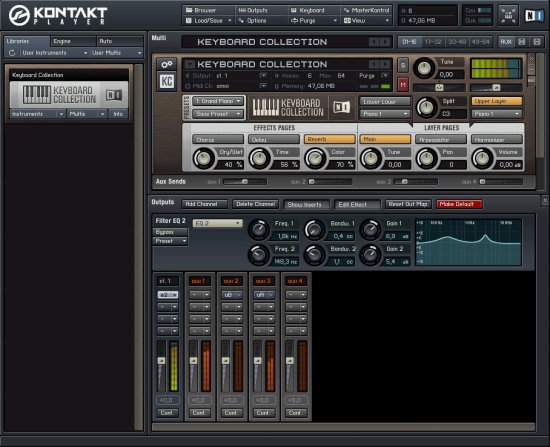
Task: Go to next multi with right arrow
Action: coord(385,42)
